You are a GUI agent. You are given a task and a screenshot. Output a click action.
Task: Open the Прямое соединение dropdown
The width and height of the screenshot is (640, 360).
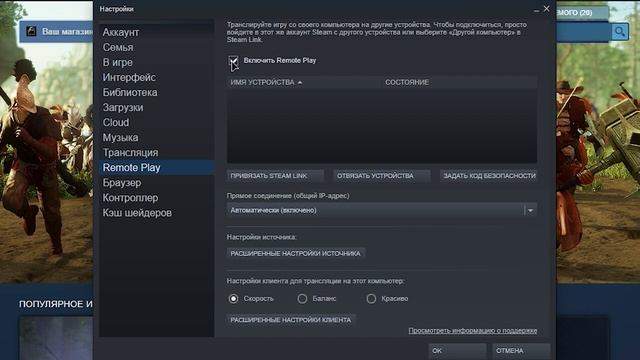[x=382, y=210]
